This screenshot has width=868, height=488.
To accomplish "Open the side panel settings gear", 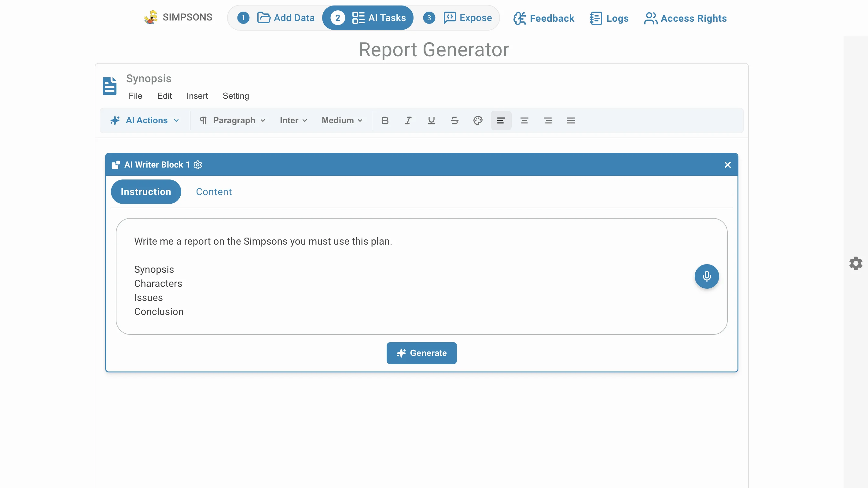I will (x=856, y=264).
